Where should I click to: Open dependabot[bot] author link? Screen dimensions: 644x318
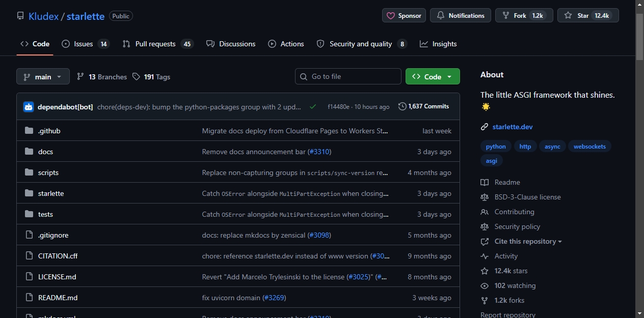coord(65,107)
